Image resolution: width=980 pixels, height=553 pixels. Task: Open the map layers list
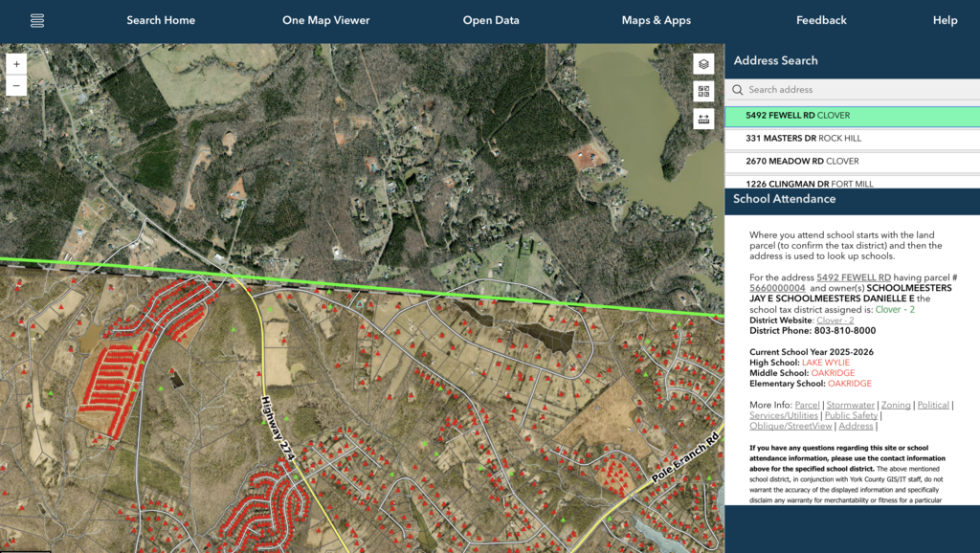tap(703, 64)
